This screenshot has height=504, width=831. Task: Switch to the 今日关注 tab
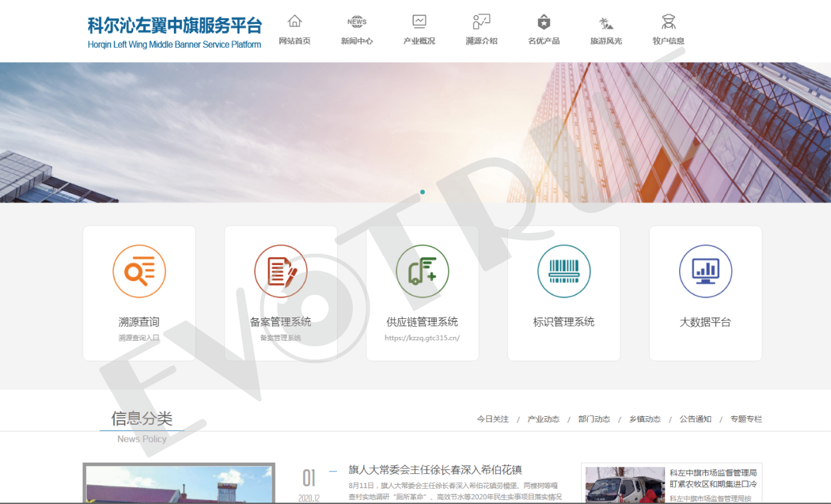(493, 419)
